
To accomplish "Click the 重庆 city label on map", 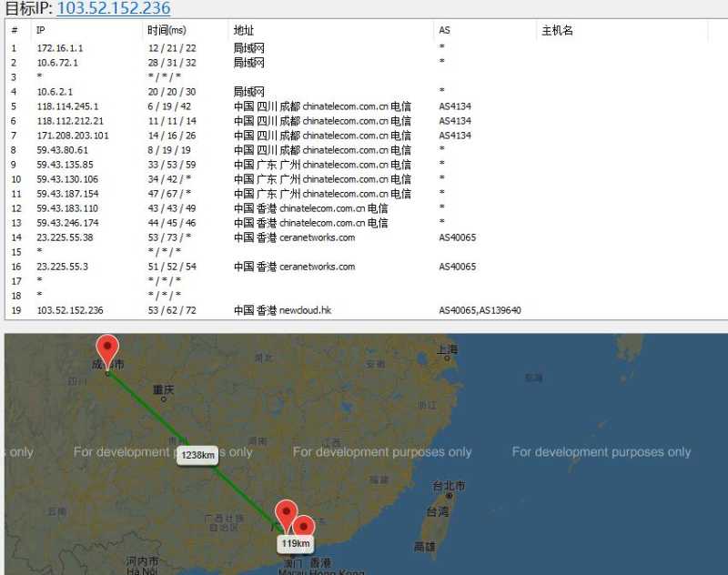I will [x=163, y=389].
